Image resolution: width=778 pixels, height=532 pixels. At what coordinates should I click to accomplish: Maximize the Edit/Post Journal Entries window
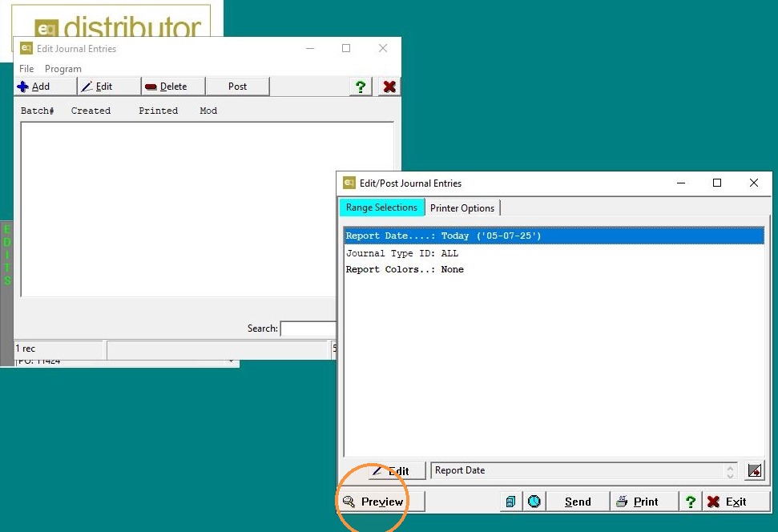pyautogui.click(x=717, y=183)
